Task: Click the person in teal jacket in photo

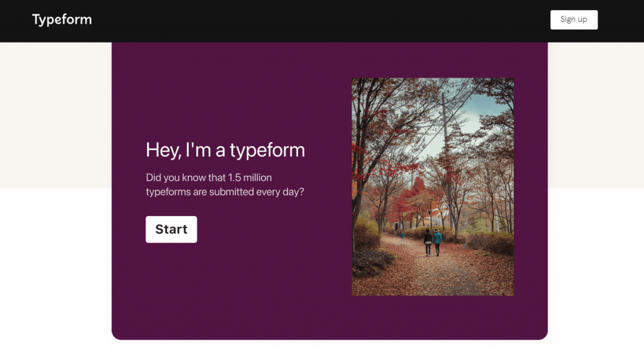Action: (438, 241)
